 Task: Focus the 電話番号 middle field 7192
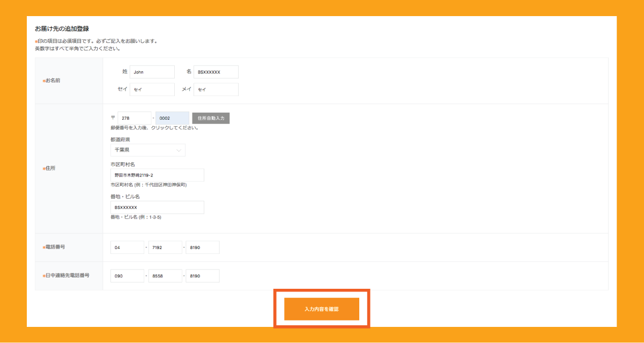tap(165, 247)
